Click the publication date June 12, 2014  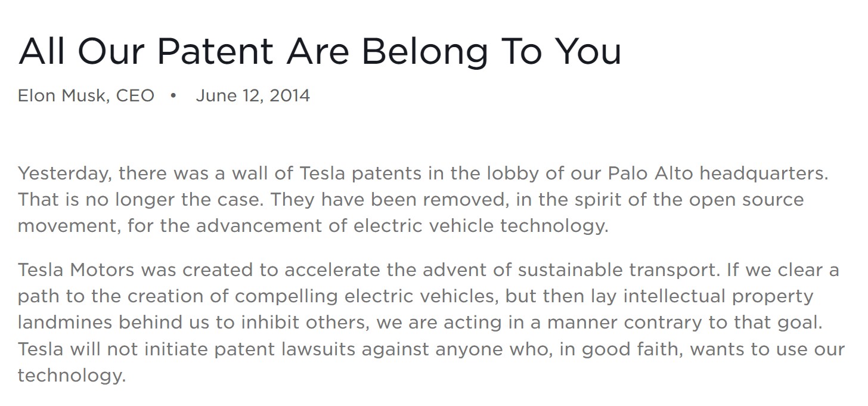point(253,95)
